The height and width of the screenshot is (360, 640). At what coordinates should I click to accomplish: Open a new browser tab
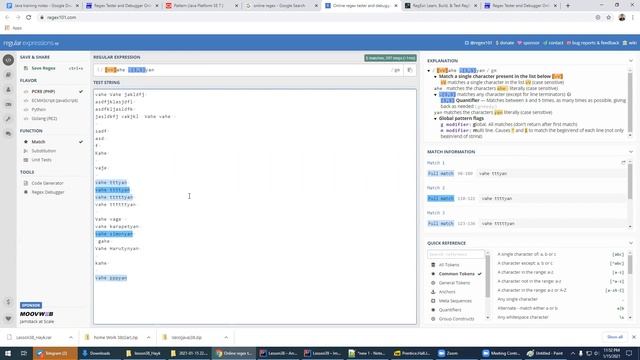click(568, 6)
